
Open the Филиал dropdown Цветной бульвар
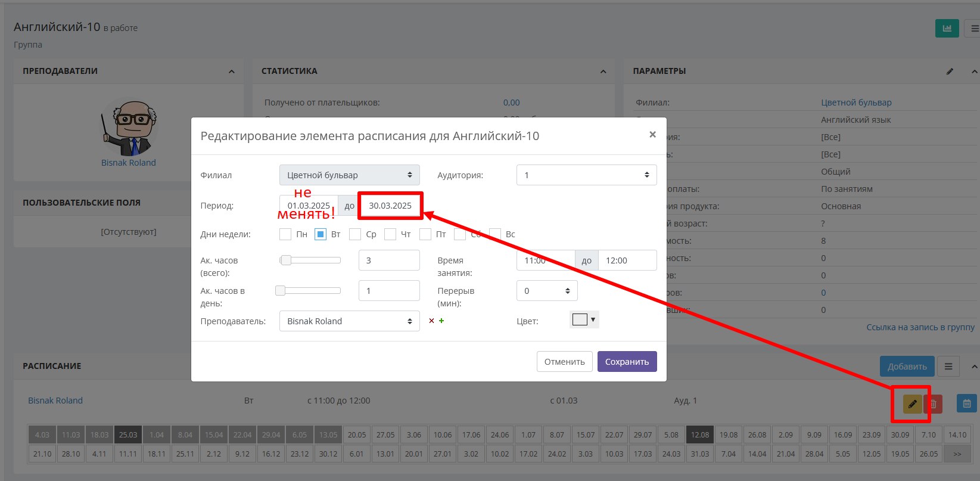(350, 175)
